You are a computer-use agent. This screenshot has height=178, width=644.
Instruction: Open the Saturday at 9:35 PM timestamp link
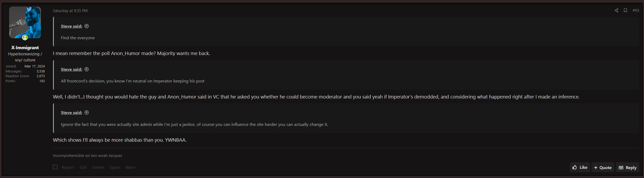70,11
